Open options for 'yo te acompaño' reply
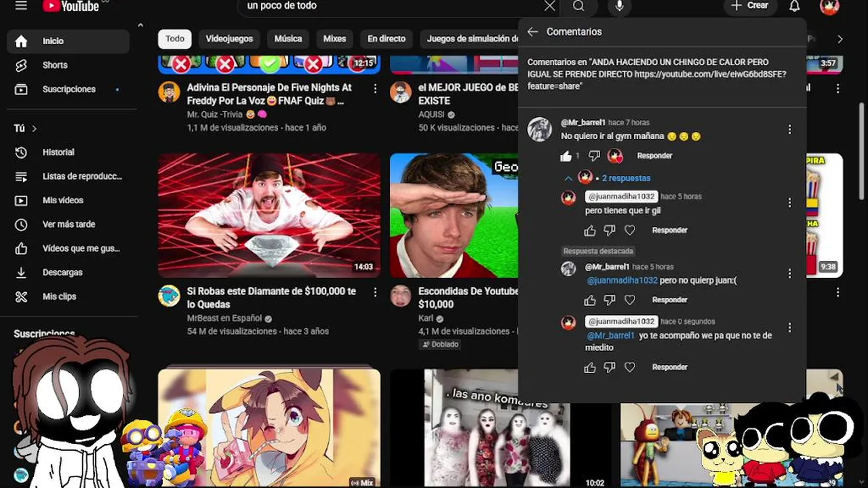 click(x=789, y=328)
